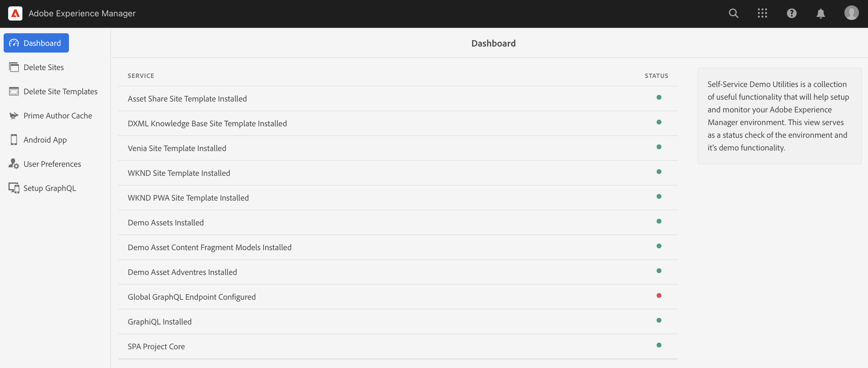Screen dimensions: 868x368
Task: Click the Adobe logo icon
Action: point(15,14)
